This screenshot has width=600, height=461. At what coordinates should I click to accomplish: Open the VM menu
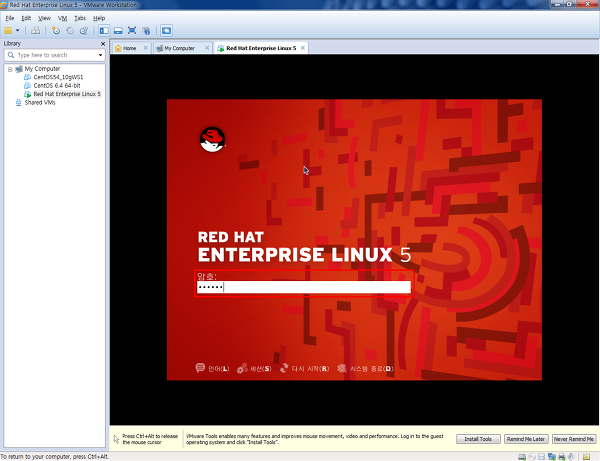pyautogui.click(x=62, y=18)
